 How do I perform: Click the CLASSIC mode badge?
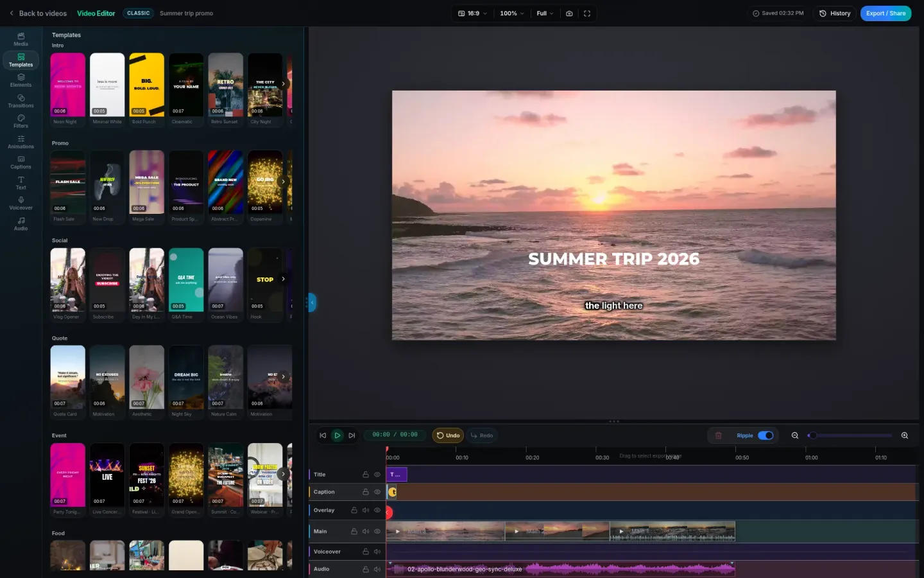pyautogui.click(x=138, y=13)
